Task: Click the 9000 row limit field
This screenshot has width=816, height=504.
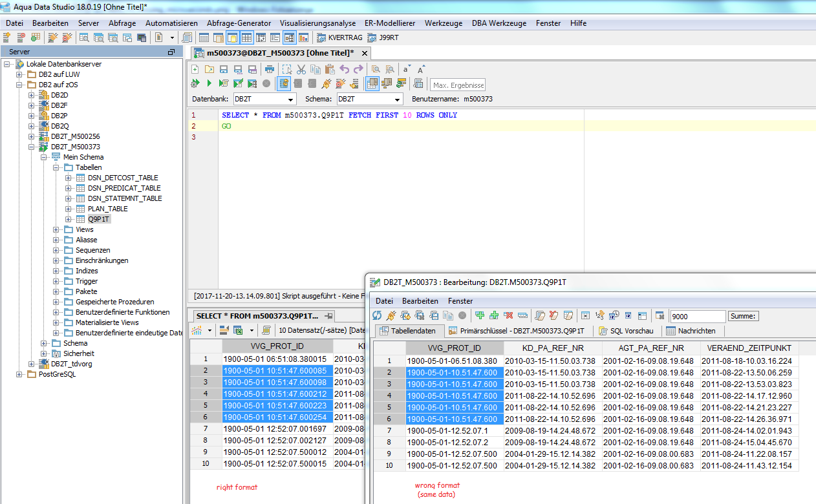Action: 698,316
